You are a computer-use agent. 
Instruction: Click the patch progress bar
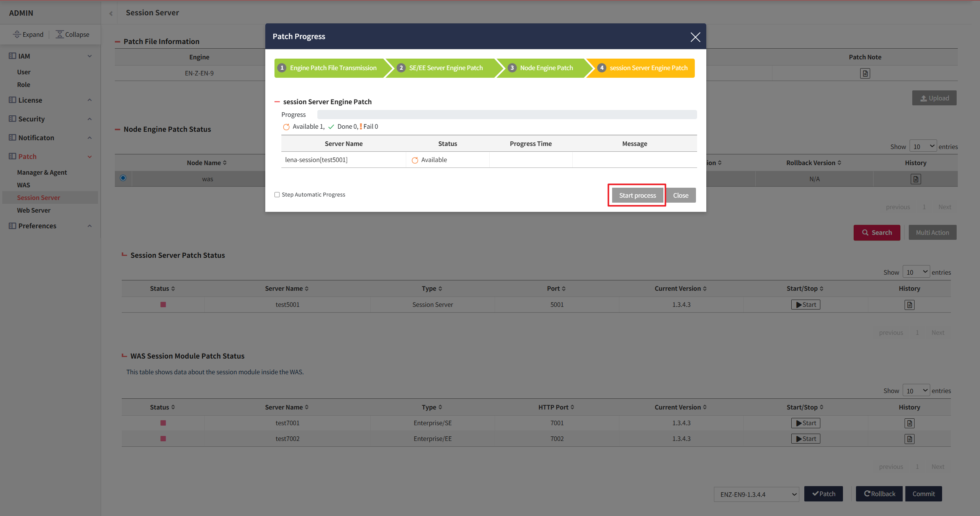point(507,115)
